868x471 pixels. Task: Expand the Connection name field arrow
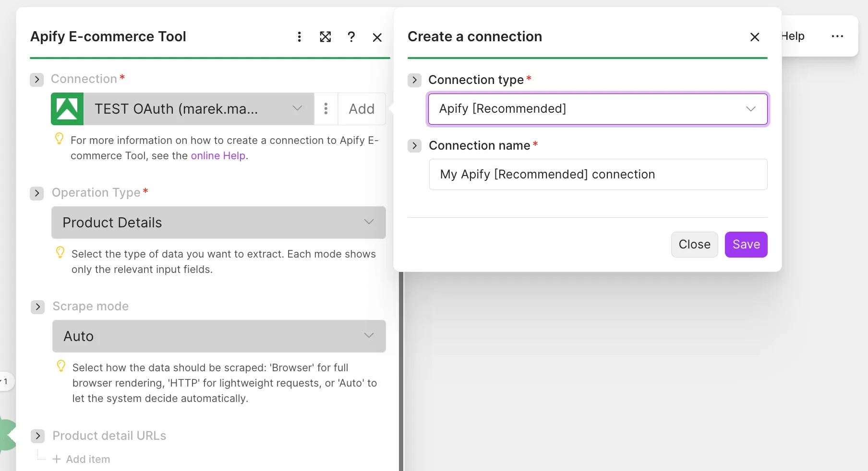[x=415, y=146]
